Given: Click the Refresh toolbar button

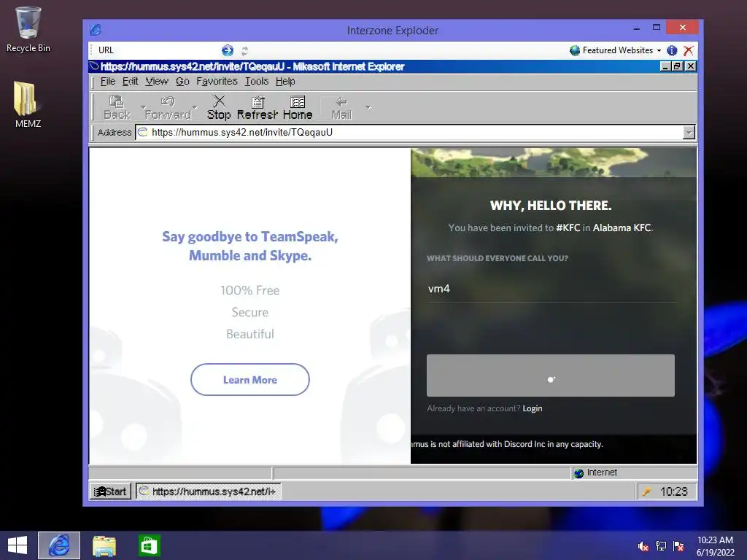Looking at the screenshot, I should [258, 108].
